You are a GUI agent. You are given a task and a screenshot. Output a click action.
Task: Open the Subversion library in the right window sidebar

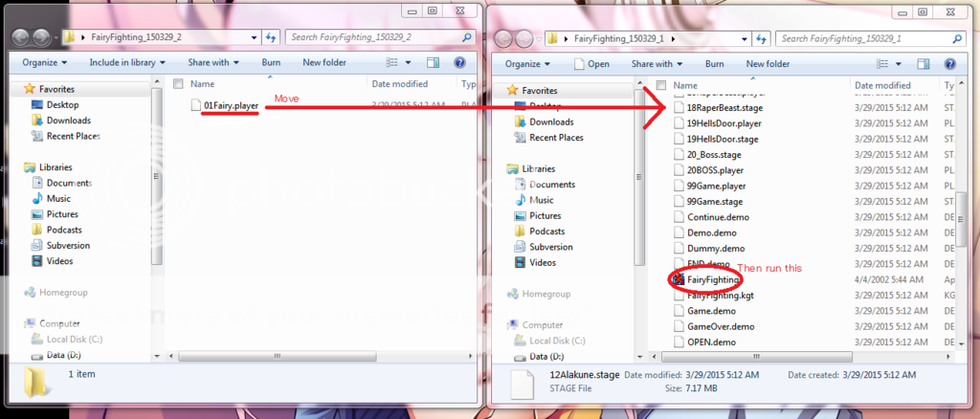[550, 247]
